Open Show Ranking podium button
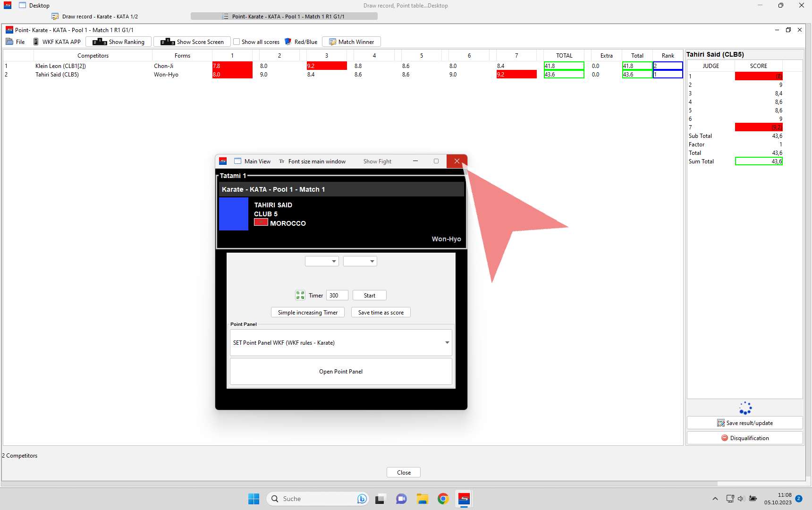Image resolution: width=812 pixels, height=510 pixels. 118,42
